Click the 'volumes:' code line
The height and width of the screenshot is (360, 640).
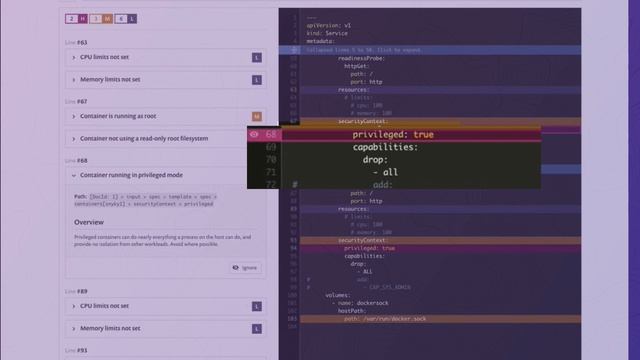click(x=338, y=295)
